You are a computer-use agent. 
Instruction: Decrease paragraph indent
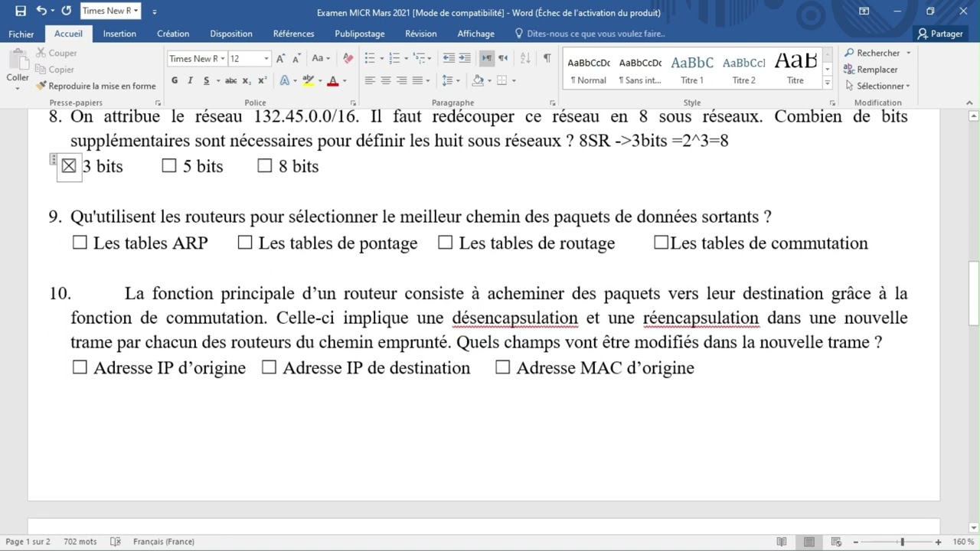pos(449,58)
